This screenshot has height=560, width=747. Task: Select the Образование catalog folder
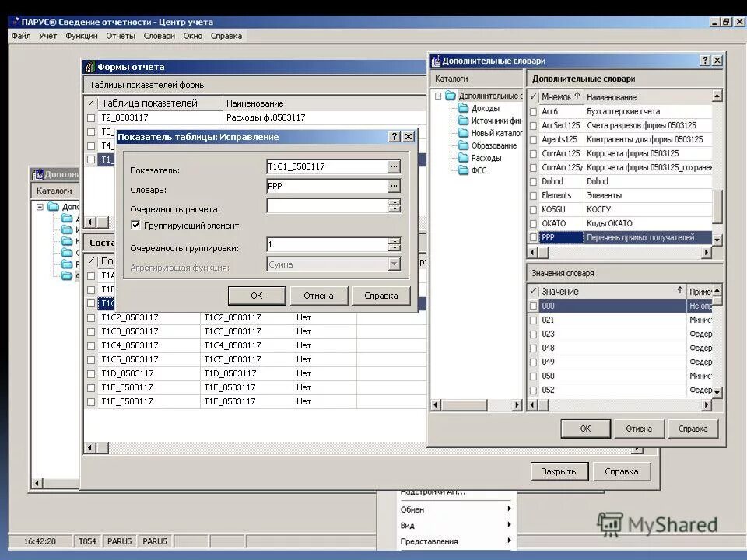(x=493, y=145)
